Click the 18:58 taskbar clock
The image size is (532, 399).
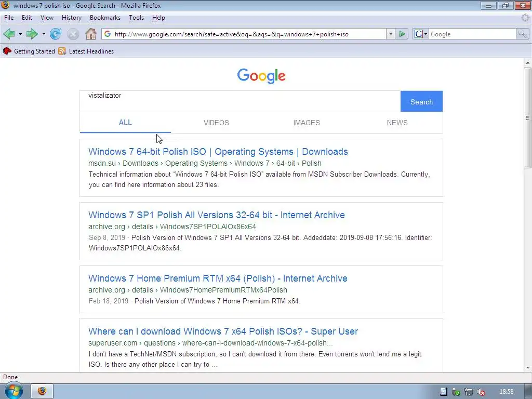pyautogui.click(x=506, y=392)
